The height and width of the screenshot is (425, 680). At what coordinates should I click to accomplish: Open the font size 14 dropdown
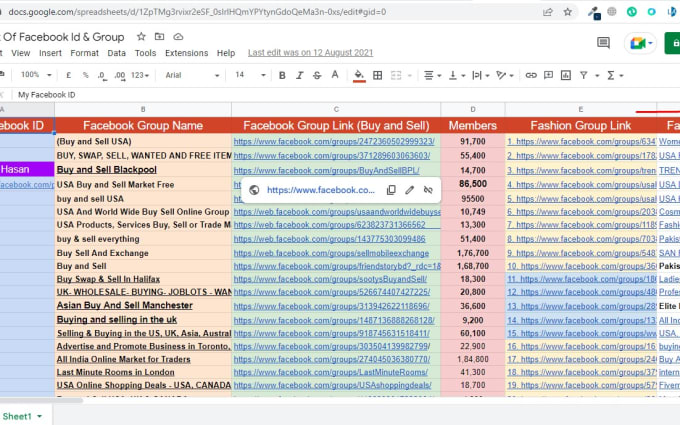(x=250, y=75)
